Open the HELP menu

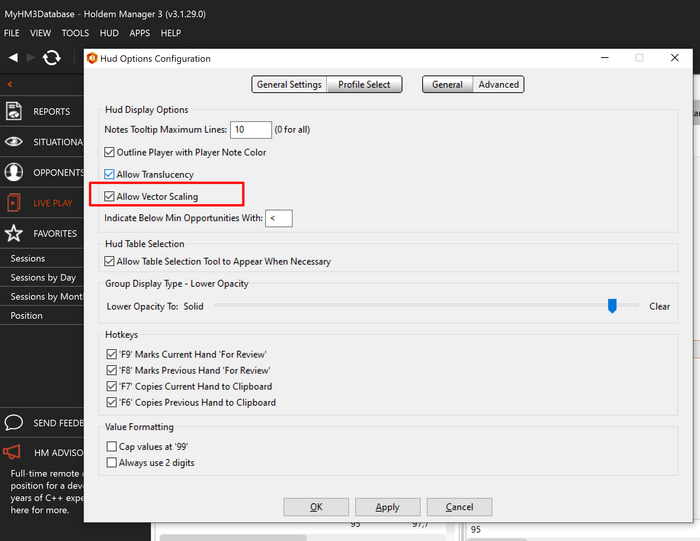click(171, 33)
